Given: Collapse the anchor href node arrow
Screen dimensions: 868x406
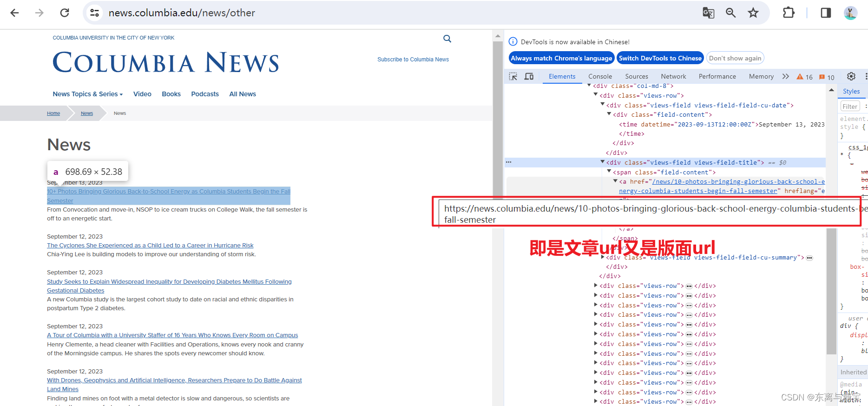Looking at the screenshot, I should (615, 181).
